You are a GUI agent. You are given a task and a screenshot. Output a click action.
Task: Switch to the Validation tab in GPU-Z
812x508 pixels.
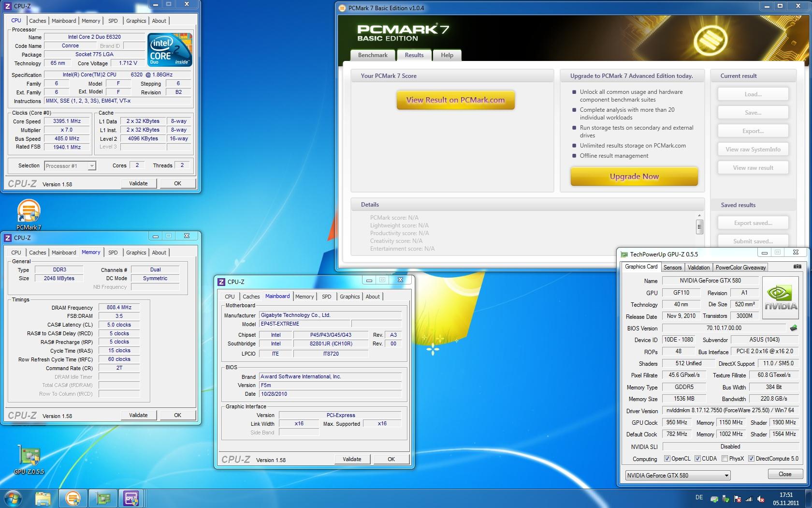[698, 267]
